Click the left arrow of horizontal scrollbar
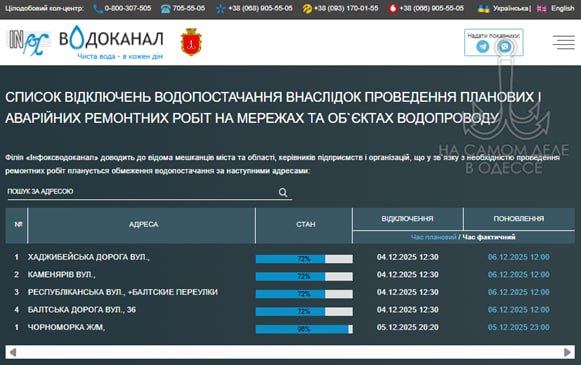Image resolution: width=581 pixels, height=365 pixels. click(13, 352)
